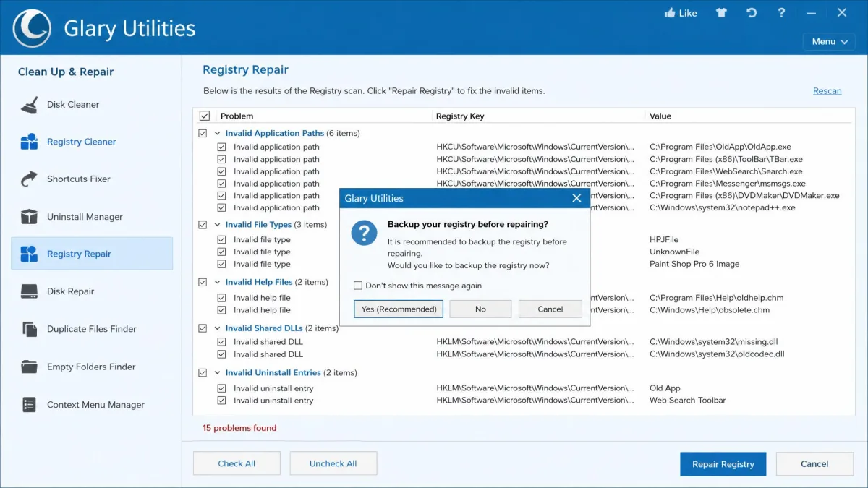Click the Like thumbs-up icon
Viewport: 868px width, 488px height.
point(669,13)
